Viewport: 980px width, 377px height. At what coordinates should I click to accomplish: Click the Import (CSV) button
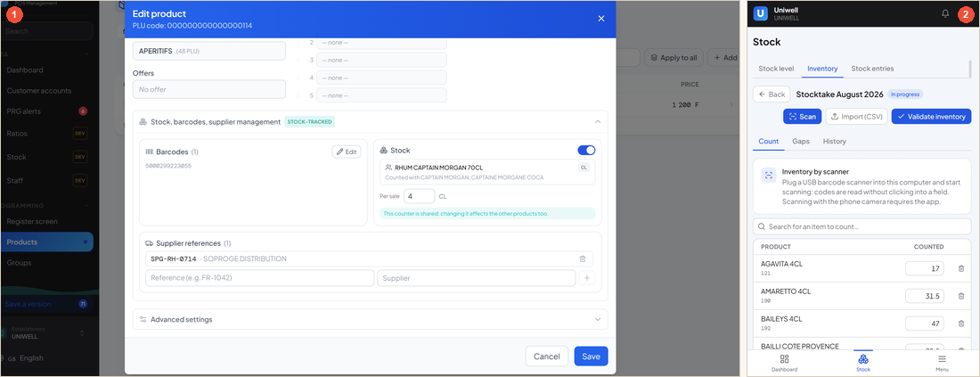click(x=857, y=116)
